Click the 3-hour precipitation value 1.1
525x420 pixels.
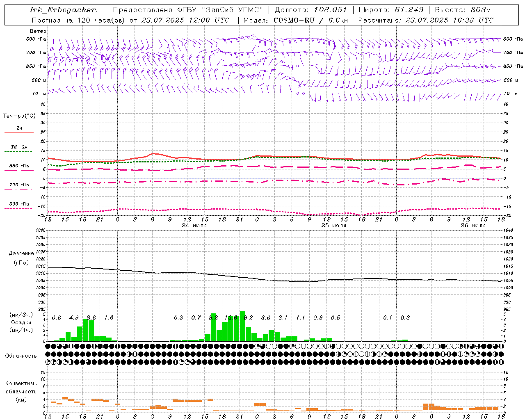tap(301, 317)
